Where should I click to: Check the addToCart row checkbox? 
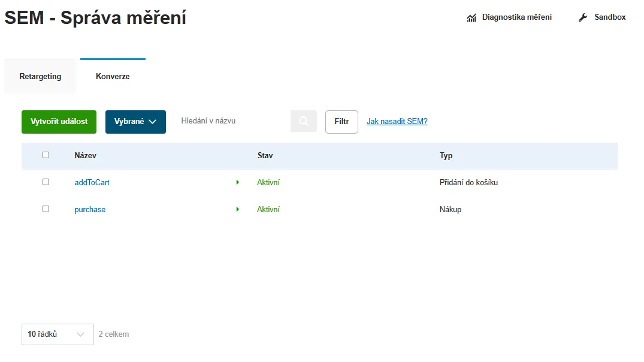[x=46, y=182]
